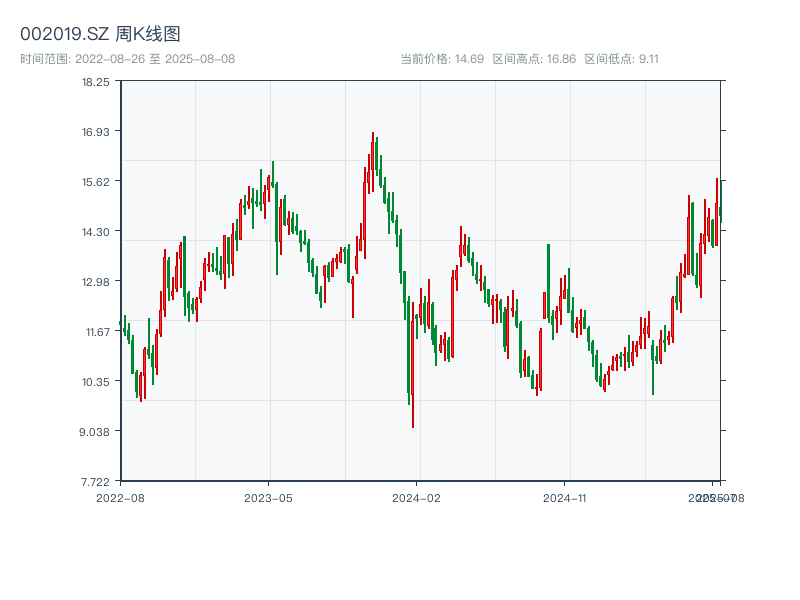Click the x-axis label 2024-02

point(416,498)
